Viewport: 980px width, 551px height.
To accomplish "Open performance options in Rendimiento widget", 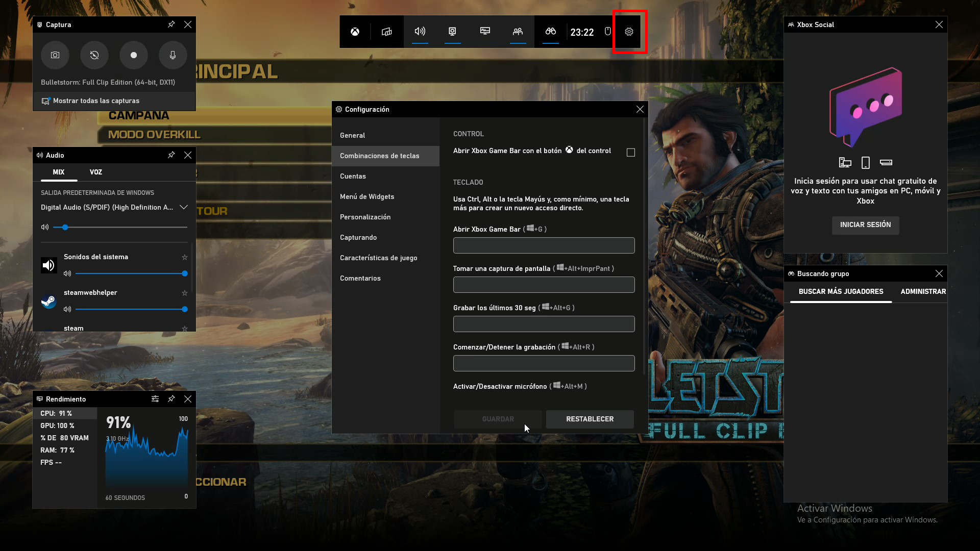I will point(155,399).
